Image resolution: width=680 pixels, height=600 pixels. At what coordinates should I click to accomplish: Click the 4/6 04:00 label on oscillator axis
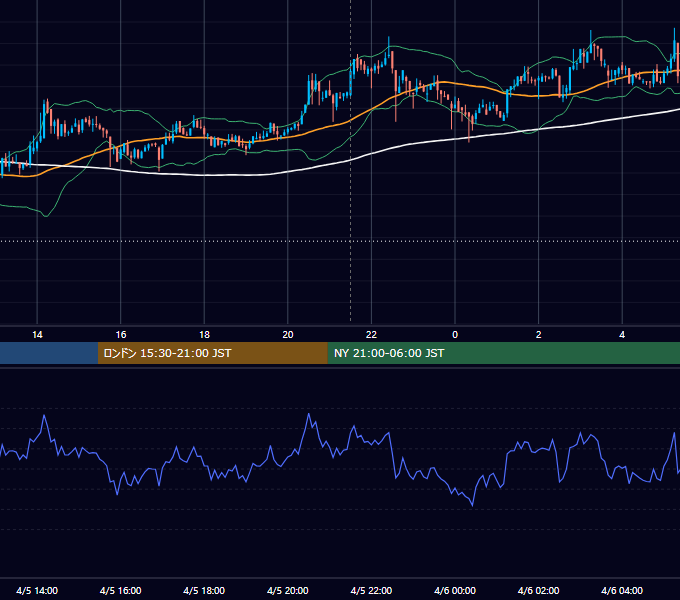click(622, 590)
